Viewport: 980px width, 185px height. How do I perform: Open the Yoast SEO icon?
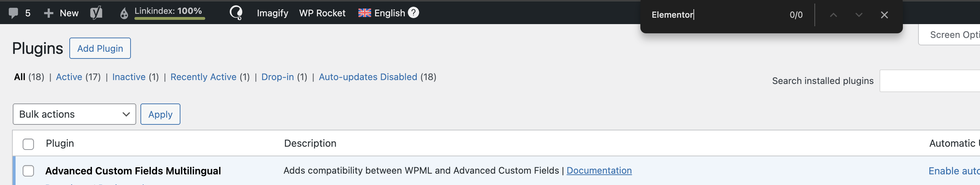(96, 13)
